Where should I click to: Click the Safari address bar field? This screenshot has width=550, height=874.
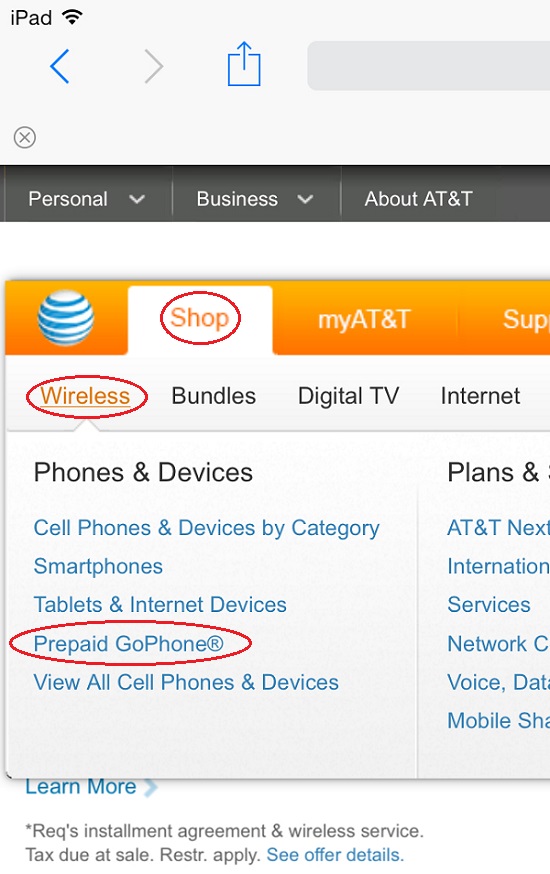(x=429, y=65)
